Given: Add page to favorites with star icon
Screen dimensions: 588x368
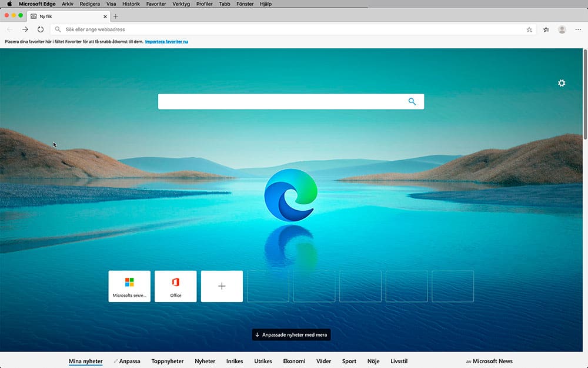Looking at the screenshot, I should 529,29.
